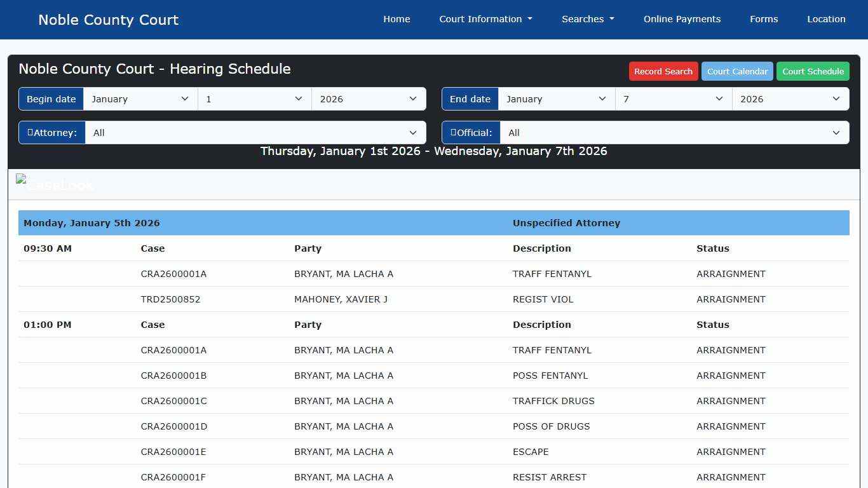Click the Attorney label icon

click(x=30, y=132)
